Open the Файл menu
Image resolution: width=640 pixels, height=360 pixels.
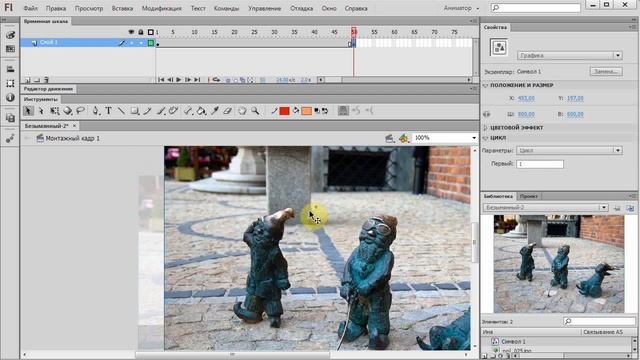31,8
